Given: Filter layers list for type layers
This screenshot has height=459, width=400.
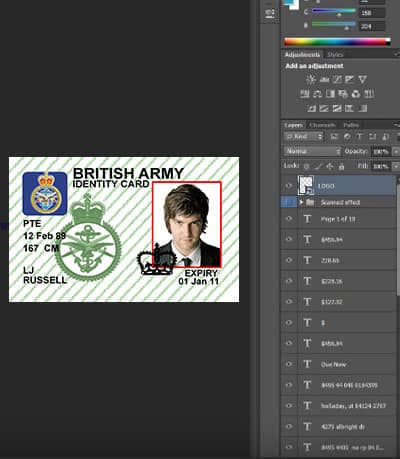Looking at the screenshot, I should 360,136.
